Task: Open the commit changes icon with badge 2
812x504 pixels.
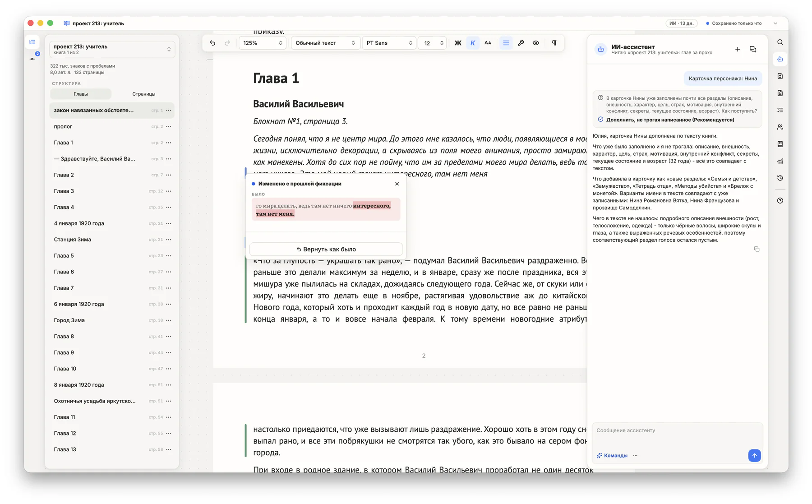Action: coord(33,58)
